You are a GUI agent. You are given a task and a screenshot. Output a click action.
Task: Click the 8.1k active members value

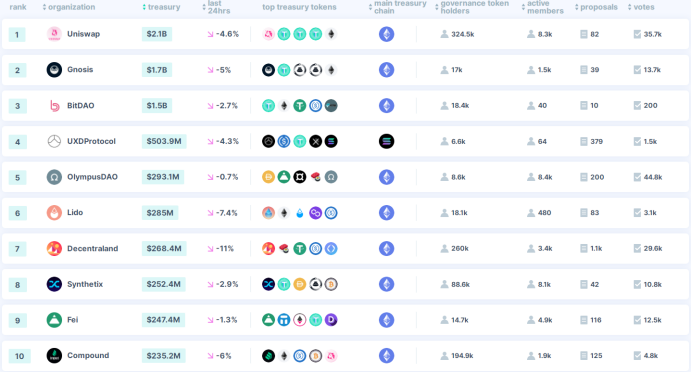click(544, 284)
